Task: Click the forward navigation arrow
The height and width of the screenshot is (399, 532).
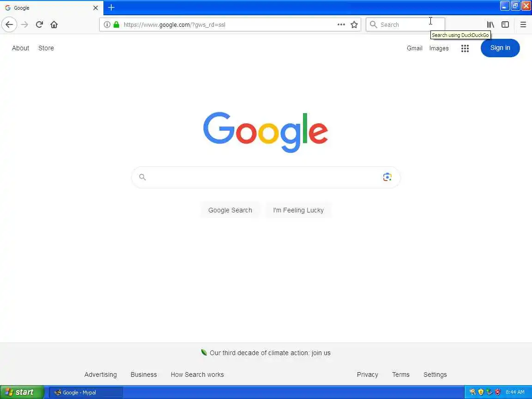Action: pyautogui.click(x=24, y=24)
